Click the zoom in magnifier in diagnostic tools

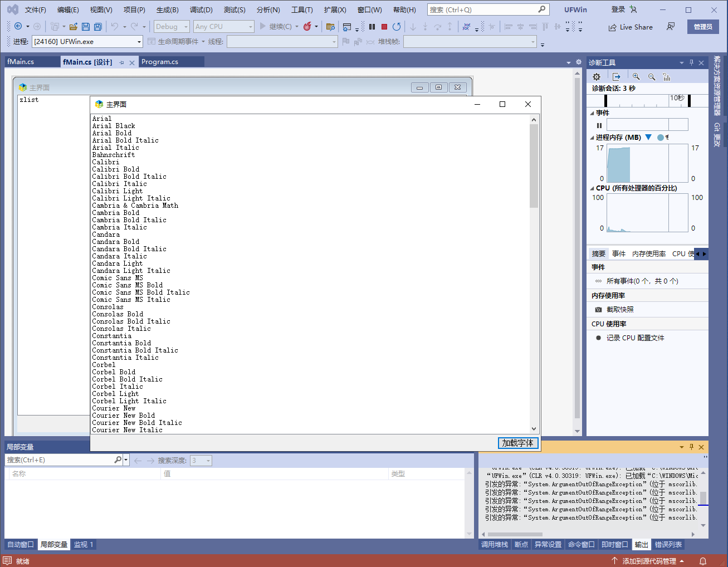pos(636,77)
